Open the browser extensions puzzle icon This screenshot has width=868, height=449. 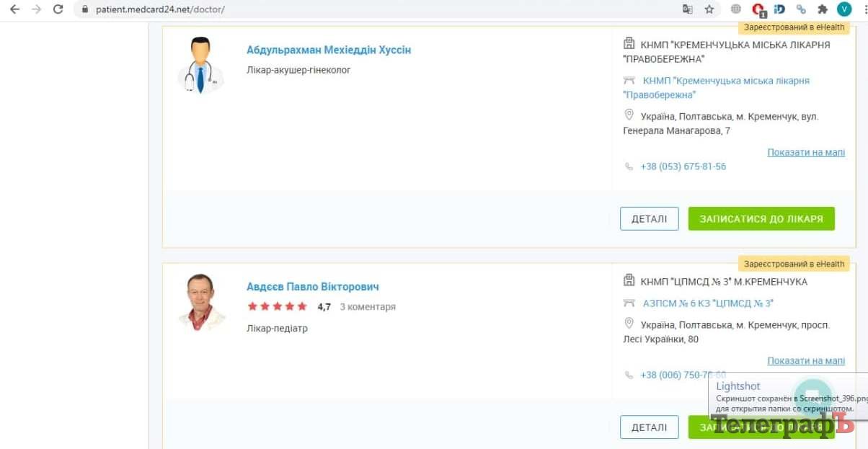822,9
